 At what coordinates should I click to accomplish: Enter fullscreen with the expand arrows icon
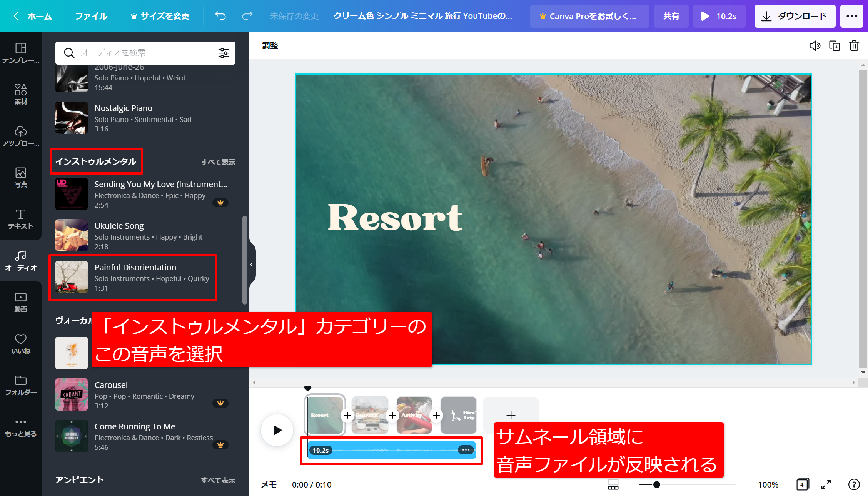826,484
